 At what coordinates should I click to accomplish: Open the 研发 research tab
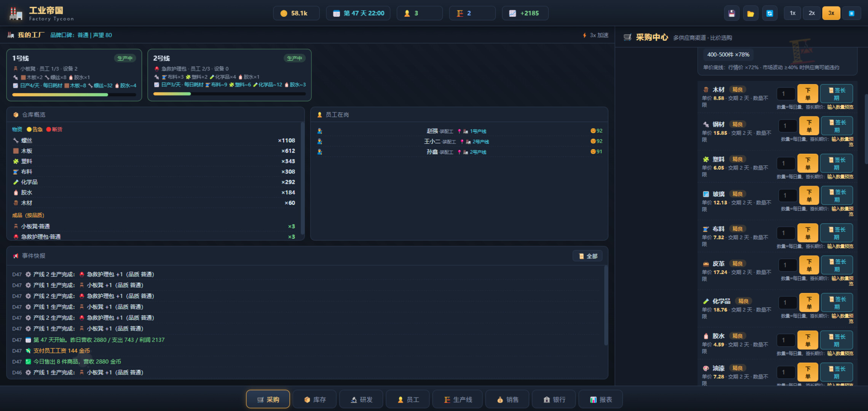(361, 399)
